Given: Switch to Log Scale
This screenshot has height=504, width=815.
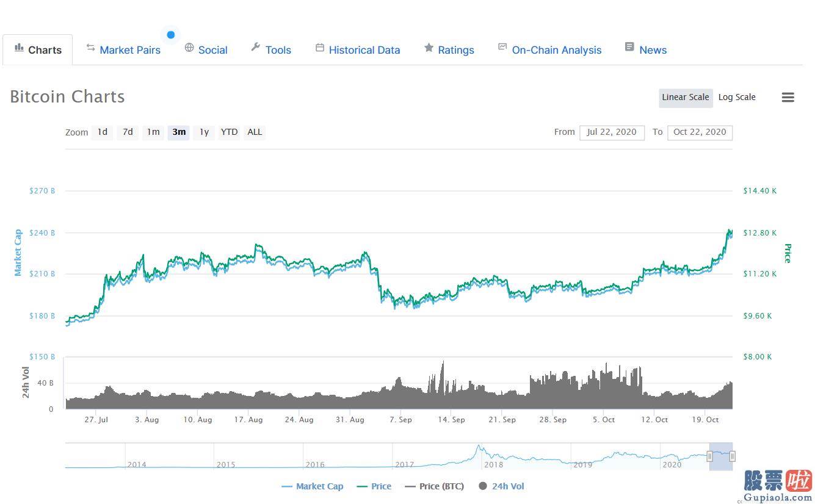Looking at the screenshot, I should tap(737, 97).
